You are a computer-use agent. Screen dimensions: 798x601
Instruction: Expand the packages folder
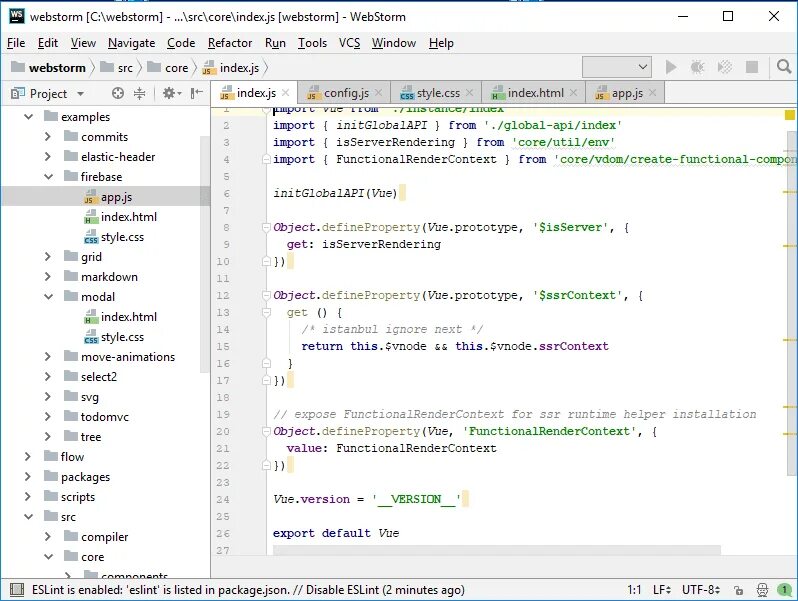coord(28,476)
